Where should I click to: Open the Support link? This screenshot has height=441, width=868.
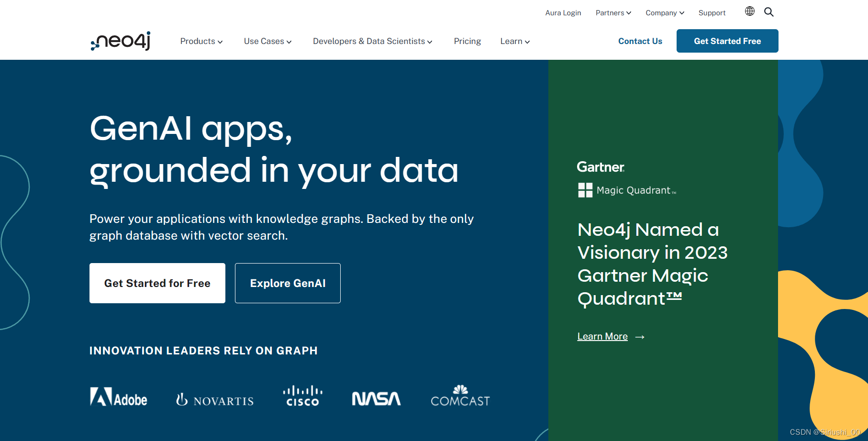[x=712, y=13]
